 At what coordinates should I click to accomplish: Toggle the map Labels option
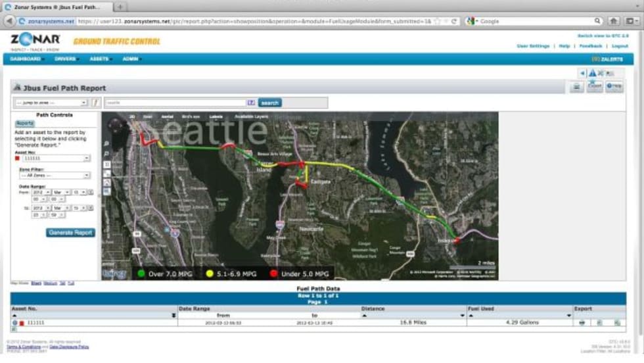click(216, 116)
